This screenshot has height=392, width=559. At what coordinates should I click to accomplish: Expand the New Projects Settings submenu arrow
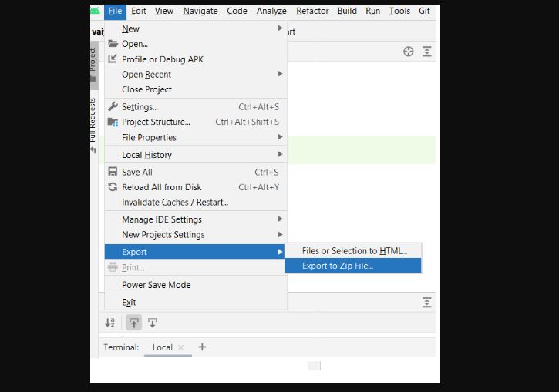tap(280, 234)
